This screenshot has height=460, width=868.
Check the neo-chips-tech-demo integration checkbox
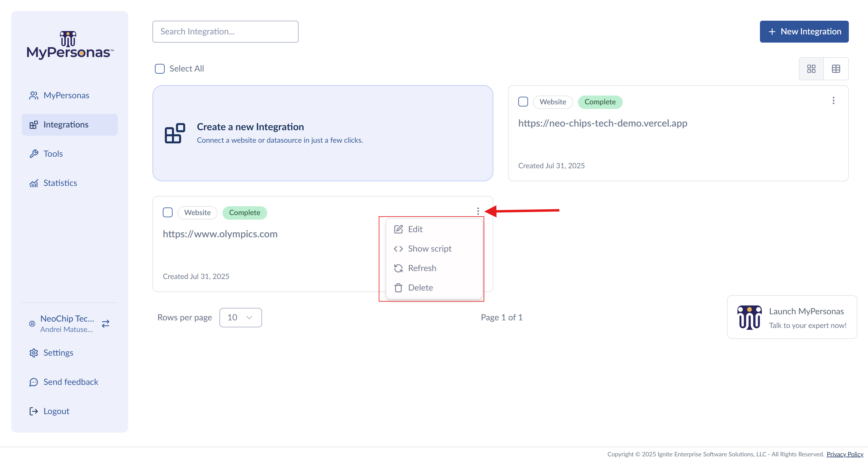(x=523, y=102)
